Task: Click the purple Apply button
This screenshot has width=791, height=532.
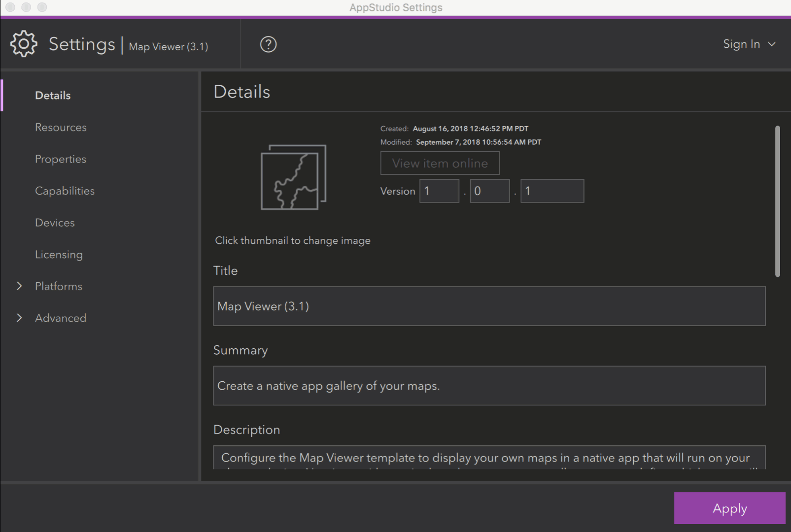Action: [x=729, y=508]
